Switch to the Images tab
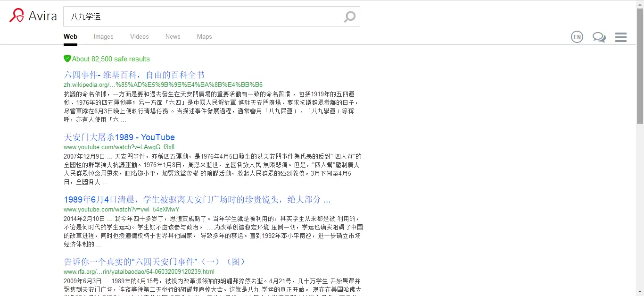The width and height of the screenshot is (644, 296). pos(103,36)
